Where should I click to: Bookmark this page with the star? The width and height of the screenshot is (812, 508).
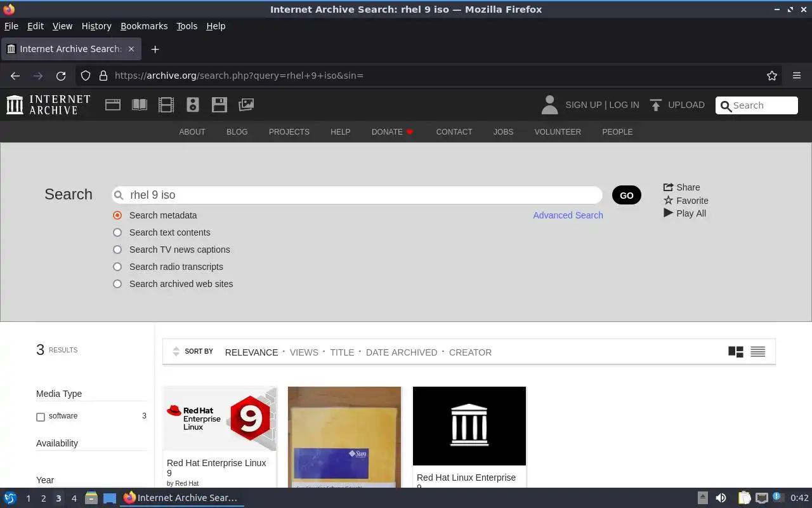click(x=772, y=76)
